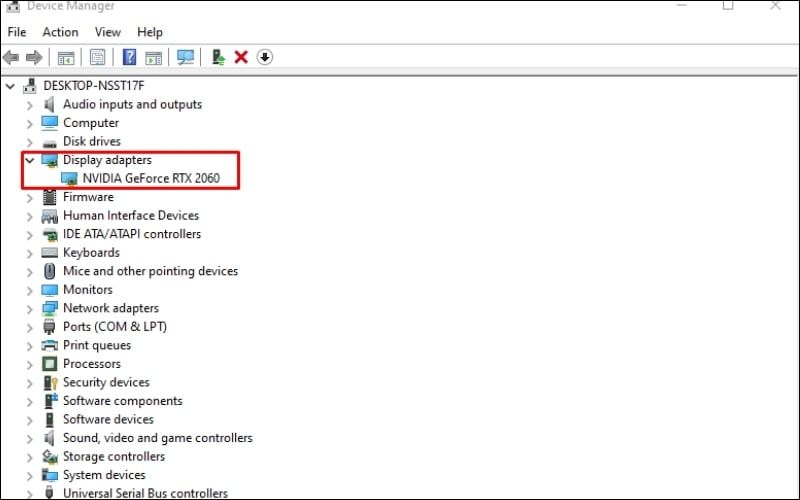The image size is (800, 500).
Task: Select the Monitors label
Action: 88,290
